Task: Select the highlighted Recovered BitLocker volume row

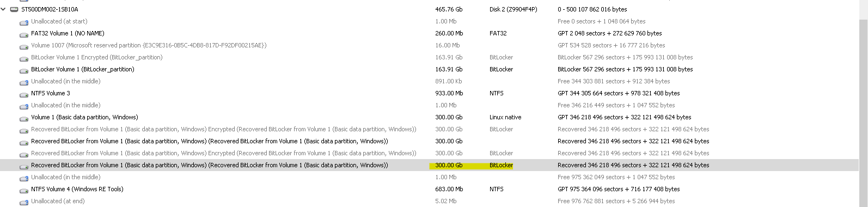Action: pyautogui.click(x=429, y=165)
